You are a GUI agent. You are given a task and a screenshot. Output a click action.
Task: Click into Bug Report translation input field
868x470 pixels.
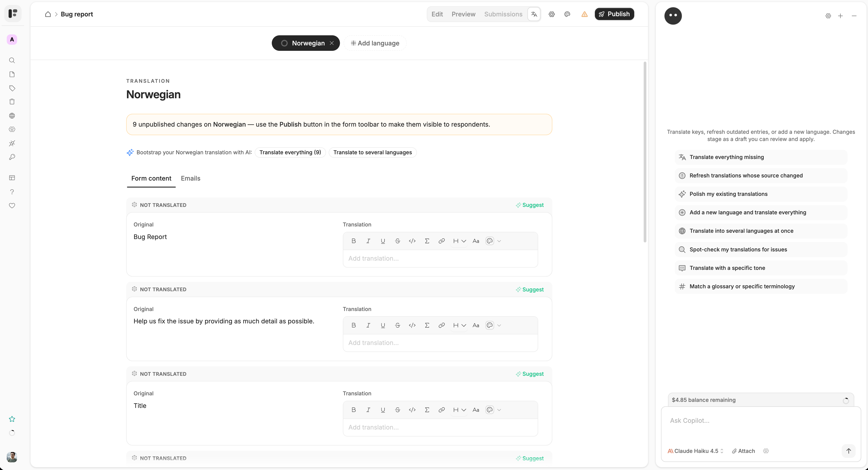[440, 259]
